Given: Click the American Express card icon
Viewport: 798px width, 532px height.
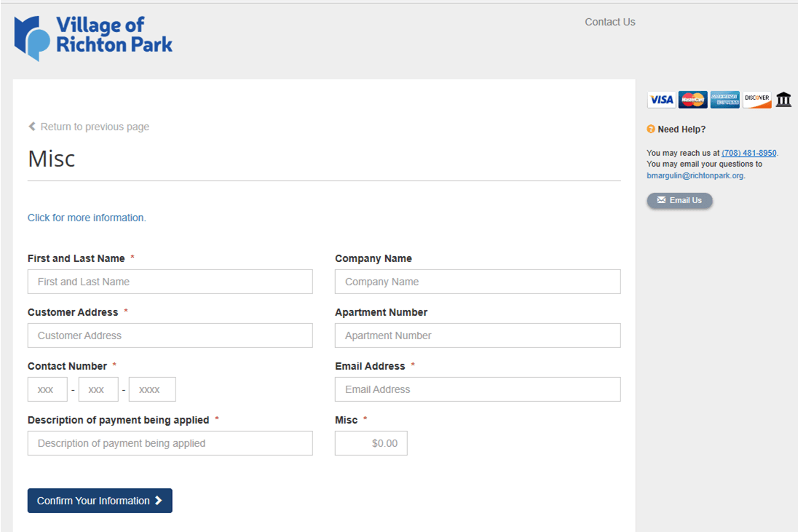Looking at the screenshot, I should 724,100.
